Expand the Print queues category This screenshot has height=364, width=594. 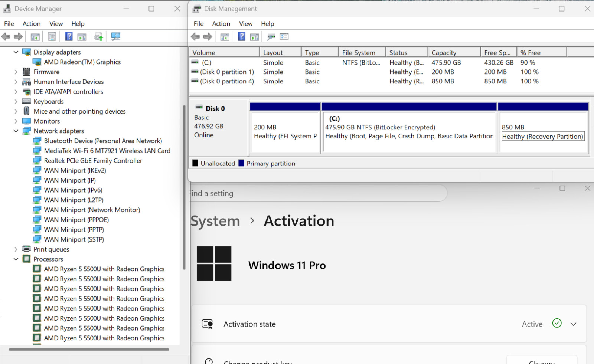click(x=16, y=249)
